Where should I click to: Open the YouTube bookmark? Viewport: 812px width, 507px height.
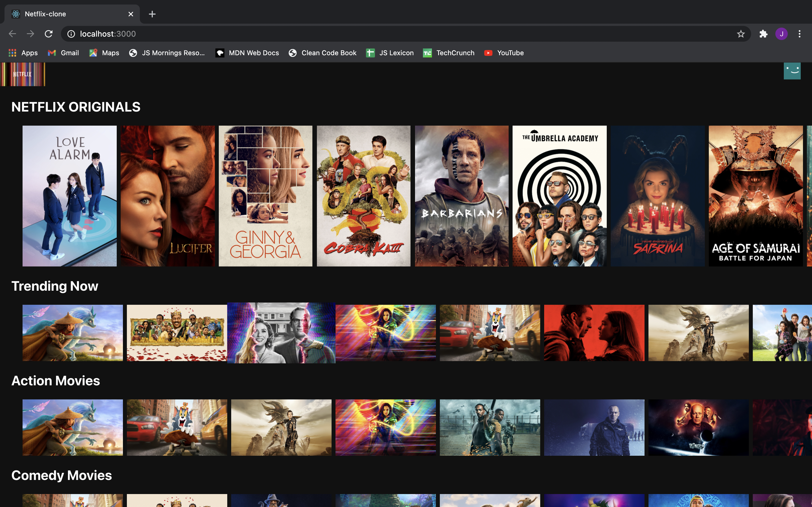tap(504, 53)
